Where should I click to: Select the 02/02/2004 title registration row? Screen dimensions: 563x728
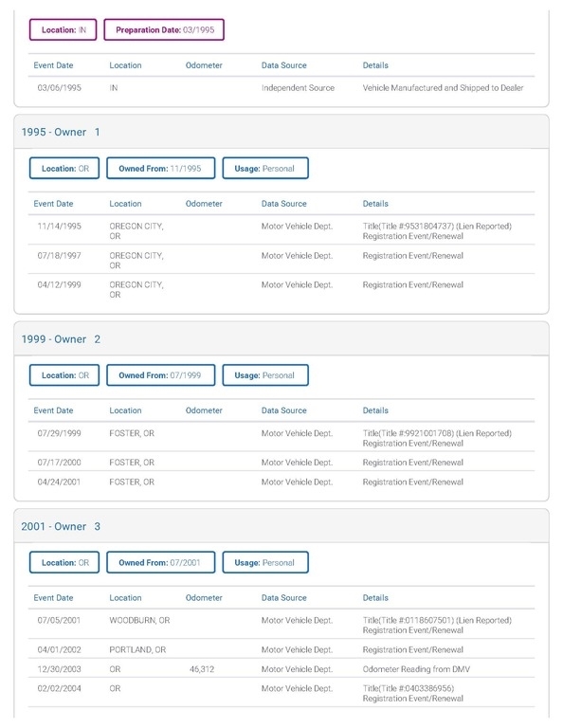click(x=281, y=693)
